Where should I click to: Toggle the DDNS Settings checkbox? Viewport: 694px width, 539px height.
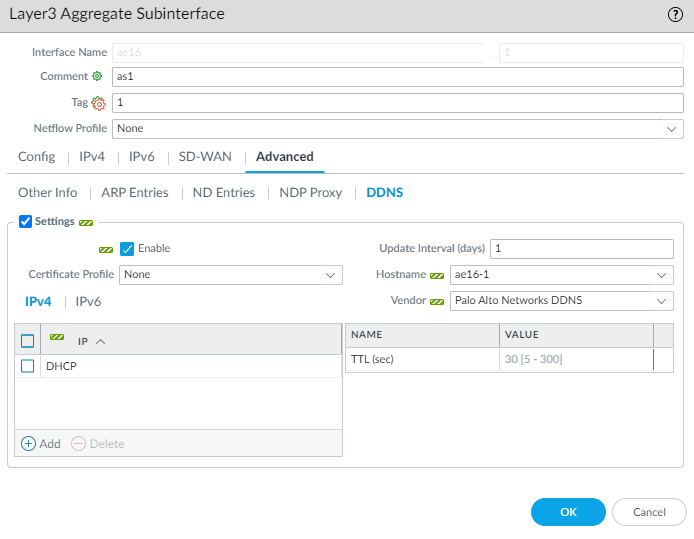coord(26,221)
